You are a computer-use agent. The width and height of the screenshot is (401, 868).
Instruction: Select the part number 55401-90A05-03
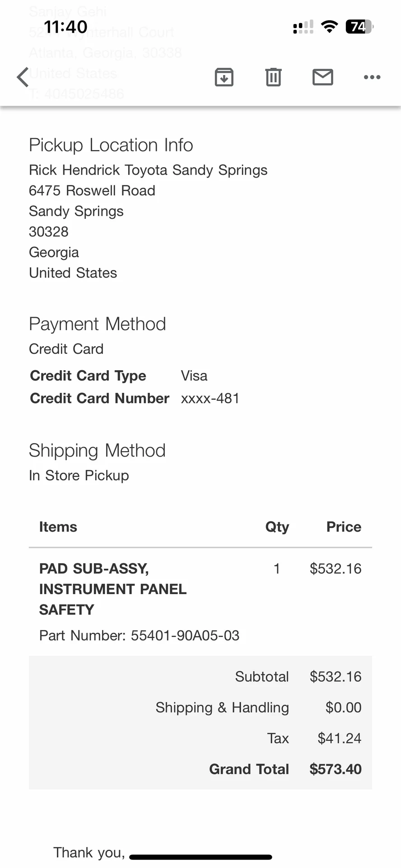pos(185,635)
